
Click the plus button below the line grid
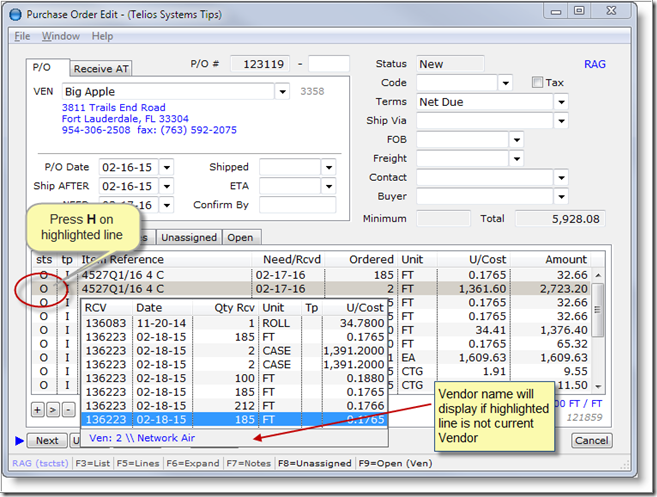point(37,410)
